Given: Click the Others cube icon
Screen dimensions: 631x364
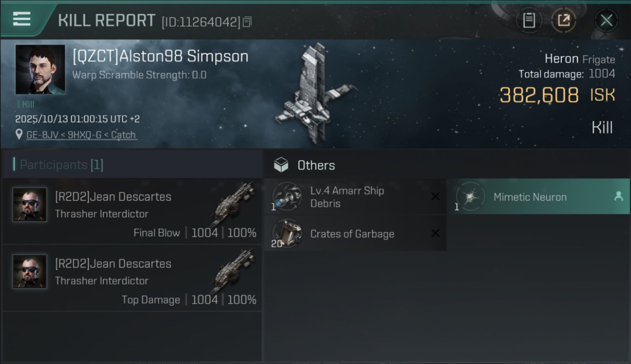Looking at the screenshot, I should [281, 165].
